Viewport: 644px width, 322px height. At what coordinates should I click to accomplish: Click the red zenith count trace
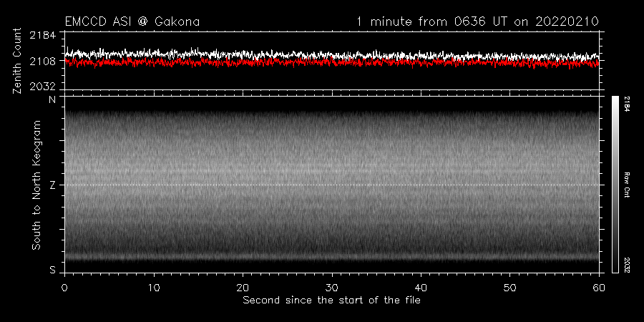coord(332,62)
